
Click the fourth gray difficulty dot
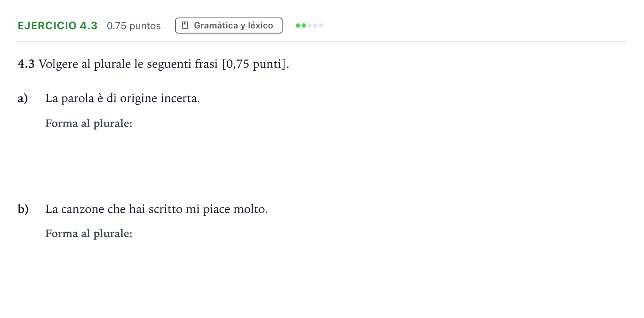coord(315,26)
